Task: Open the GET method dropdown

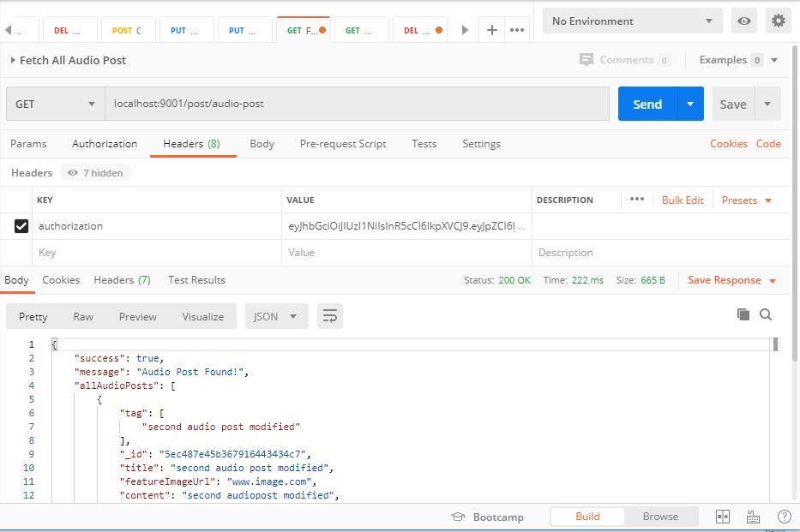Action: tap(55, 105)
